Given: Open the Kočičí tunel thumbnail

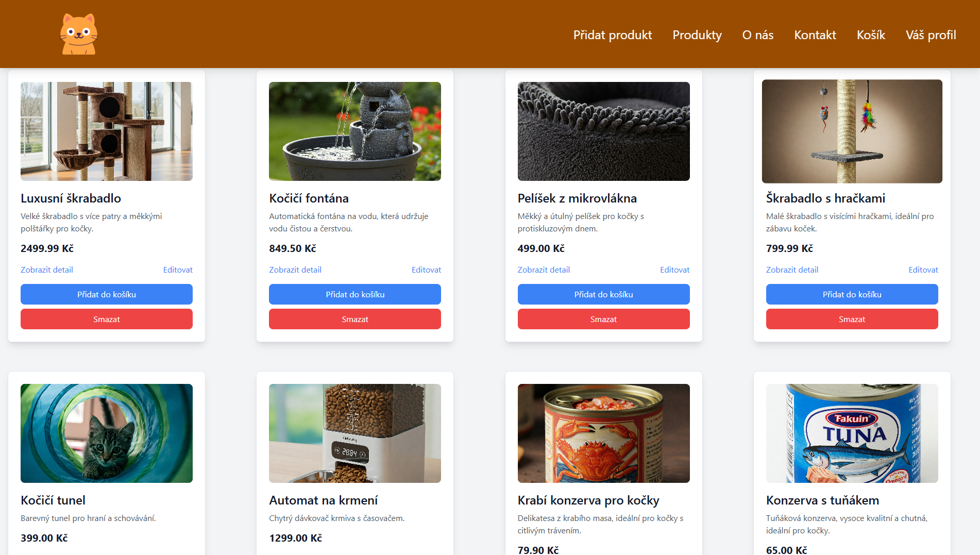Looking at the screenshot, I should pos(107,433).
